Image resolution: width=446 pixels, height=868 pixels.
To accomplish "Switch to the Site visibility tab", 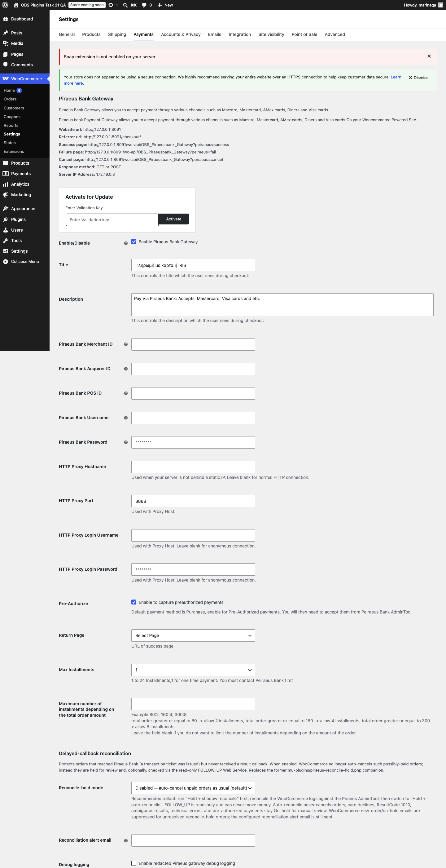I will click(x=271, y=34).
